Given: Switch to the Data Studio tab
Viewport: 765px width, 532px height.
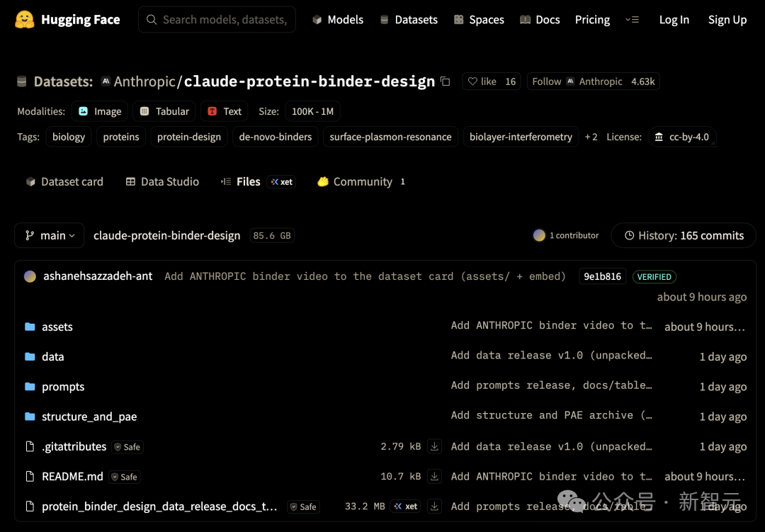Looking at the screenshot, I should tap(162, 181).
